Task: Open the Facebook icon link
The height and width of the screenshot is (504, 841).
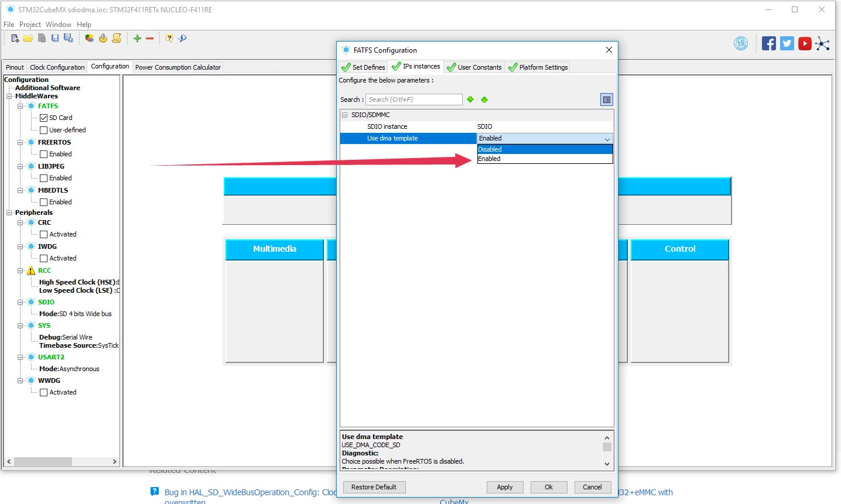Action: click(x=769, y=43)
